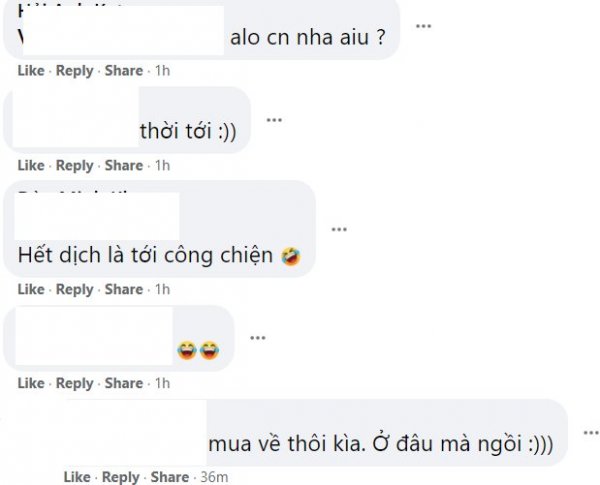Like the "alo cn nha aiu" comment

(x=31, y=71)
